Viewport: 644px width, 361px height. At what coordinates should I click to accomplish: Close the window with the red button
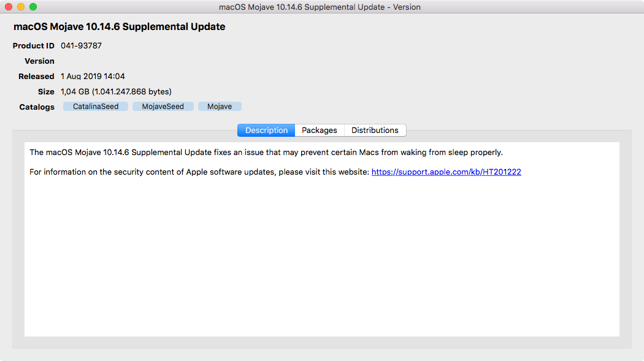pos(9,7)
